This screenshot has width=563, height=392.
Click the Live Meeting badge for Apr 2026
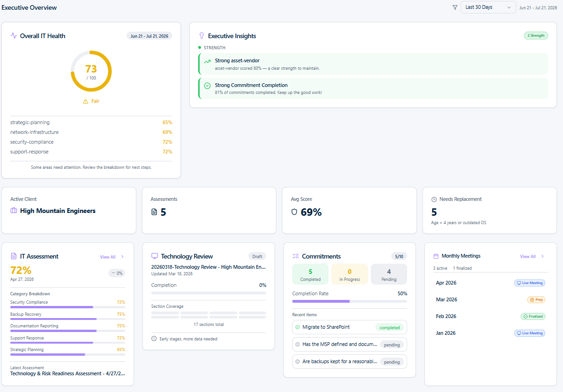529,283
